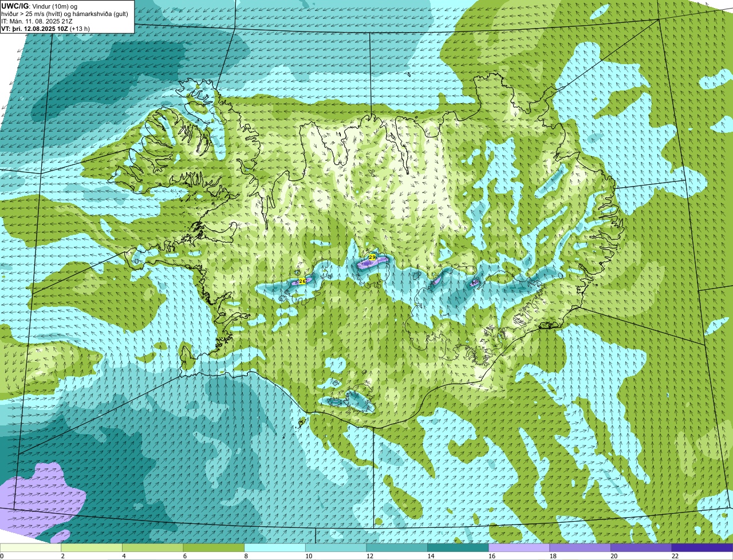Click the '(+13 h)' forecast offset text
Screen dimensions: 733x560
[80, 28]
